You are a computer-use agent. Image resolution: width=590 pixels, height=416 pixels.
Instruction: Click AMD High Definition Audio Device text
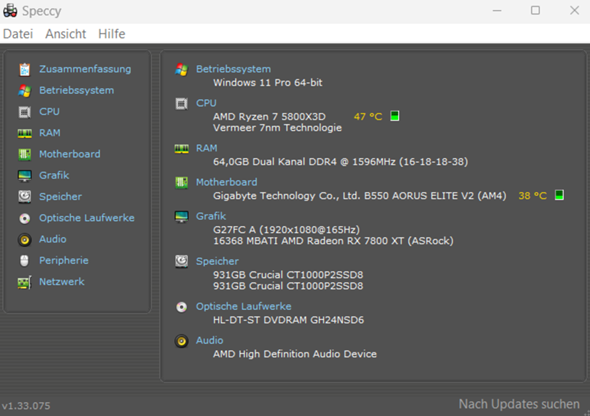tap(295, 354)
